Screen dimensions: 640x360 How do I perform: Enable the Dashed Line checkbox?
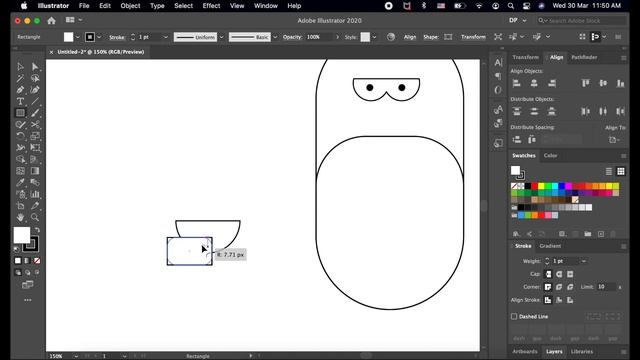click(x=514, y=316)
